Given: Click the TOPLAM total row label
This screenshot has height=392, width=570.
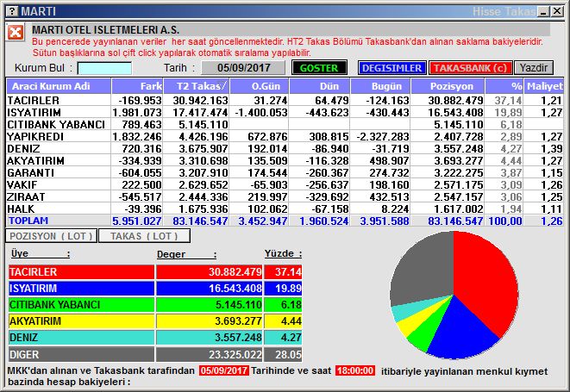Looking at the screenshot, I should point(28,221).
